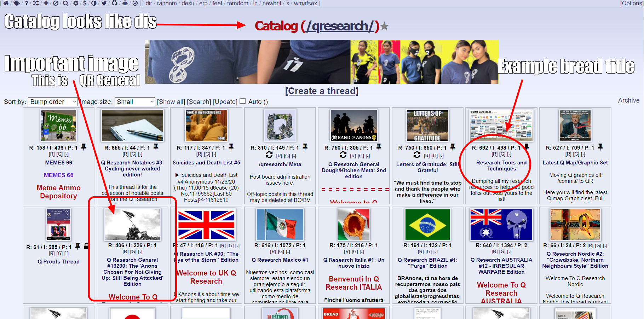Viewport: 644px width, 319px height.
Task: Click [R] link on Q Research Italia thread
Action: click(347, 252)
